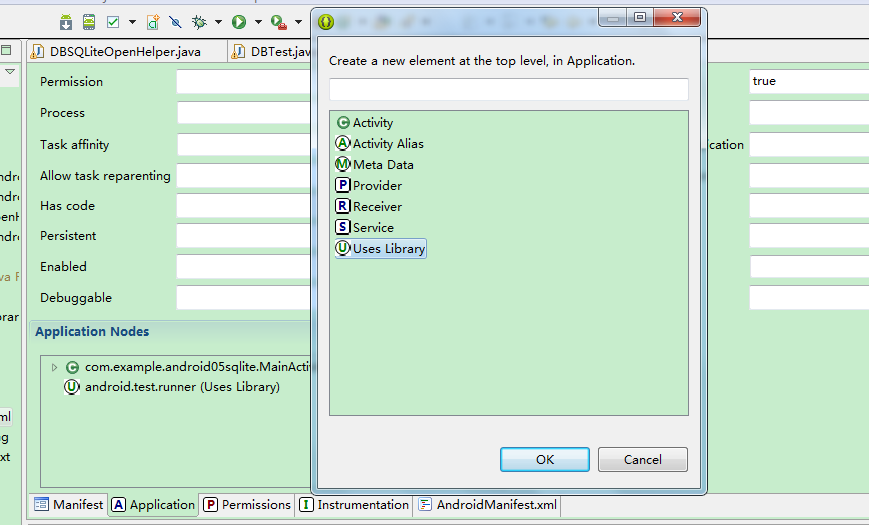Expand the com.example.android05sqlite.MainActivity node
This screenshot has height=525, width=869.
54,367
